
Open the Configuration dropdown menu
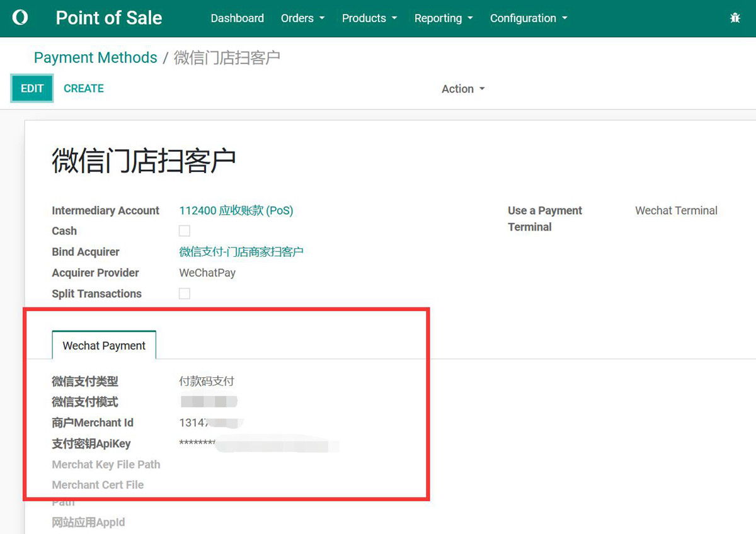coord(529,18)
